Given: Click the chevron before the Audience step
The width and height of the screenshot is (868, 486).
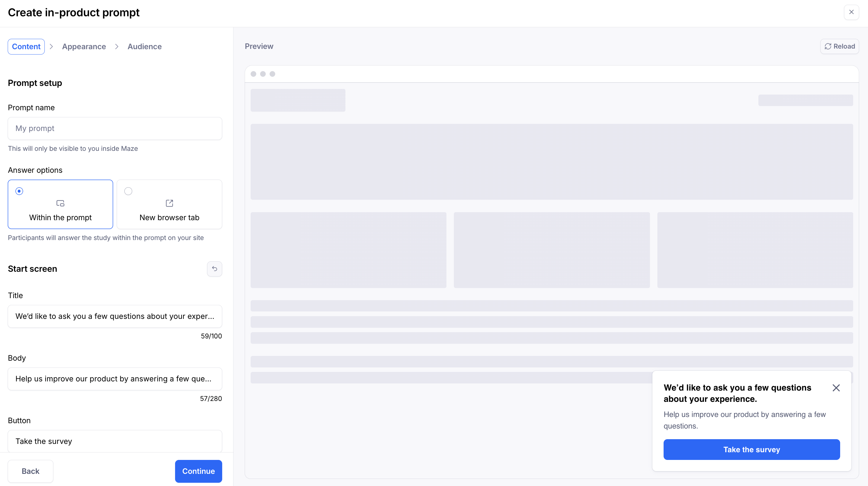Looking at the screenshot, I should (117, 47).
